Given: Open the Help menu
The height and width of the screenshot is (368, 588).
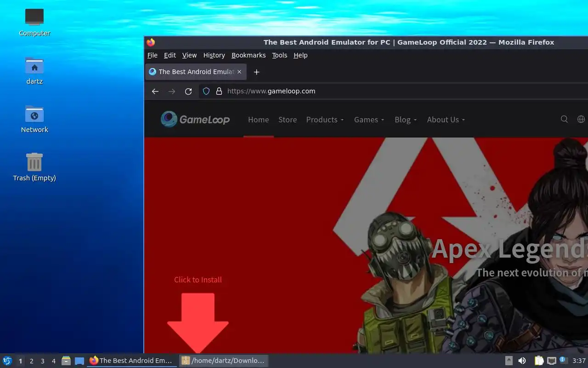Looking at the screenshot, I should (300, 55).
